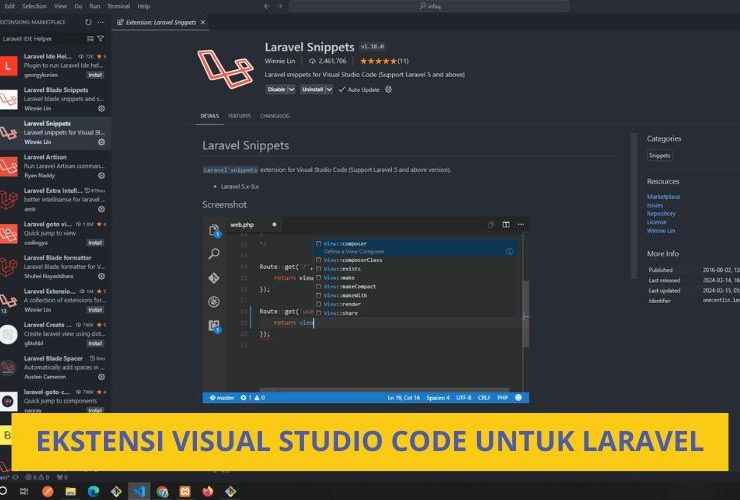
Task: Focus the extension search input field
Action: pos(42,39)
